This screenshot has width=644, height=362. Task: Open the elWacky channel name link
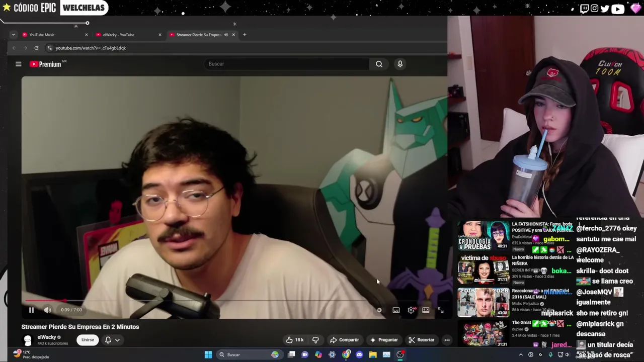(x=47, y=337)
